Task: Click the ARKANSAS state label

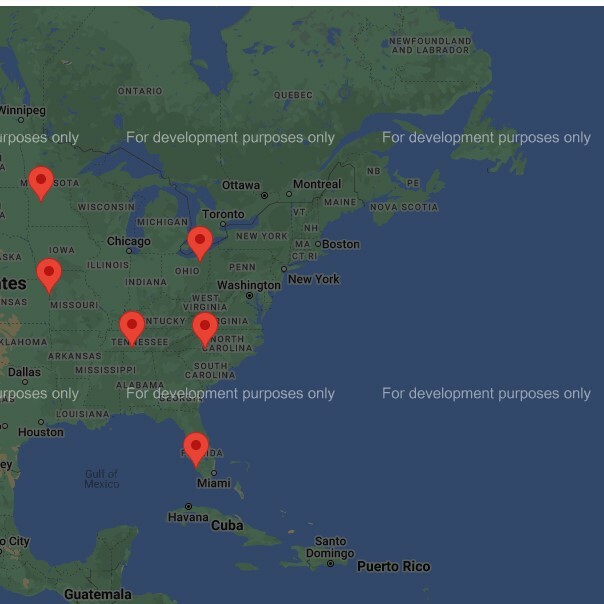Action: (x=75, y=356)
